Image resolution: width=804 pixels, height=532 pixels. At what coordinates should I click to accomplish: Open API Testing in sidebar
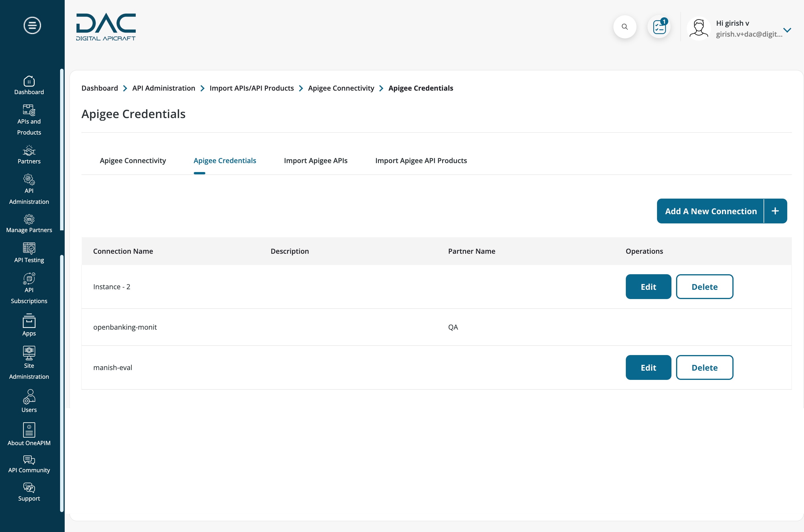click(x=29, y=253)
